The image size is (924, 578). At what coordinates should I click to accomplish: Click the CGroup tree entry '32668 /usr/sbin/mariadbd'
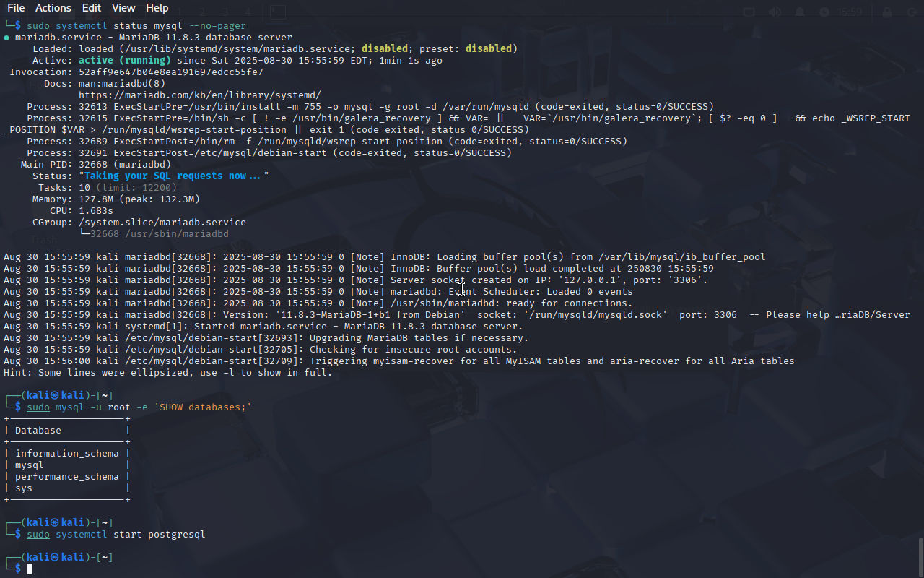pos(160,234)
